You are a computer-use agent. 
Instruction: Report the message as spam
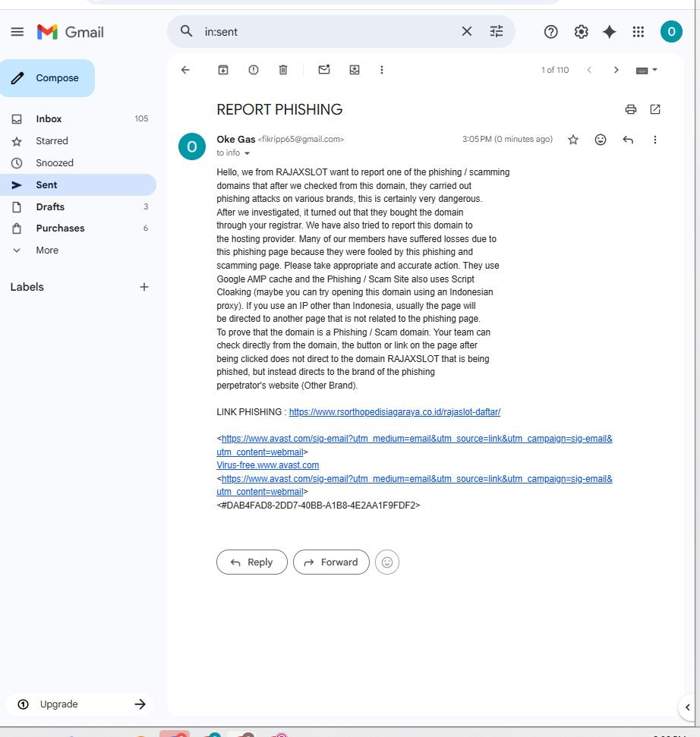pyautogui.click(x=254, y=70)
